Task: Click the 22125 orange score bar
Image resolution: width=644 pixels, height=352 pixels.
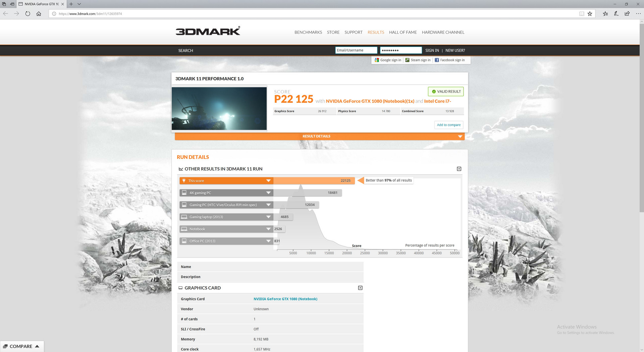Action: click(314, 181)
